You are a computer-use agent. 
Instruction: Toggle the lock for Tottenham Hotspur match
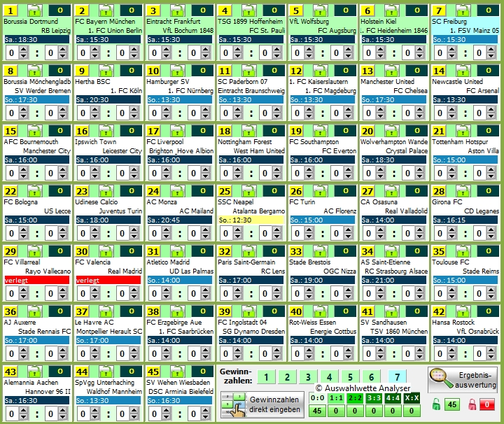point(463,131)
